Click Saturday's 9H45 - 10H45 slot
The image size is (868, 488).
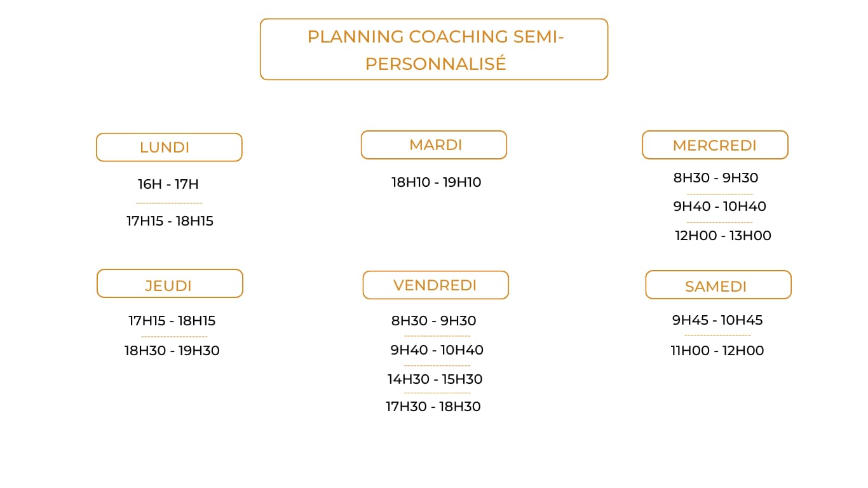click(x=718, y=320)
